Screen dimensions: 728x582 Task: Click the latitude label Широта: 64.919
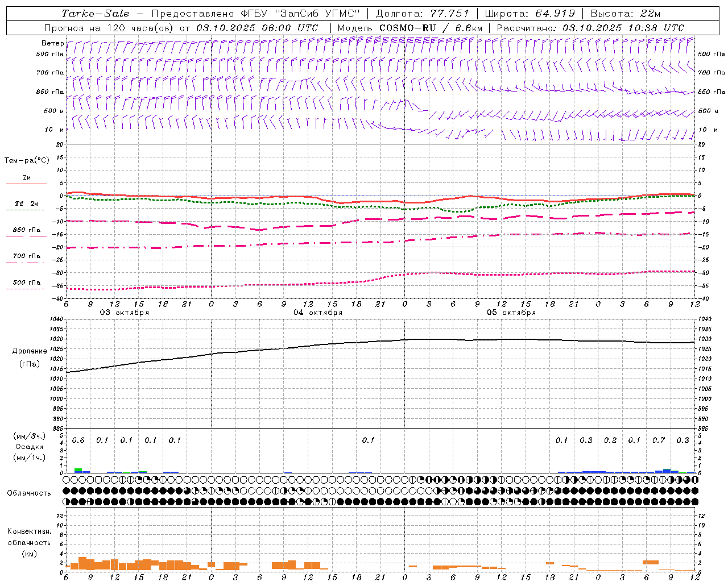click(x=530, y=14)
